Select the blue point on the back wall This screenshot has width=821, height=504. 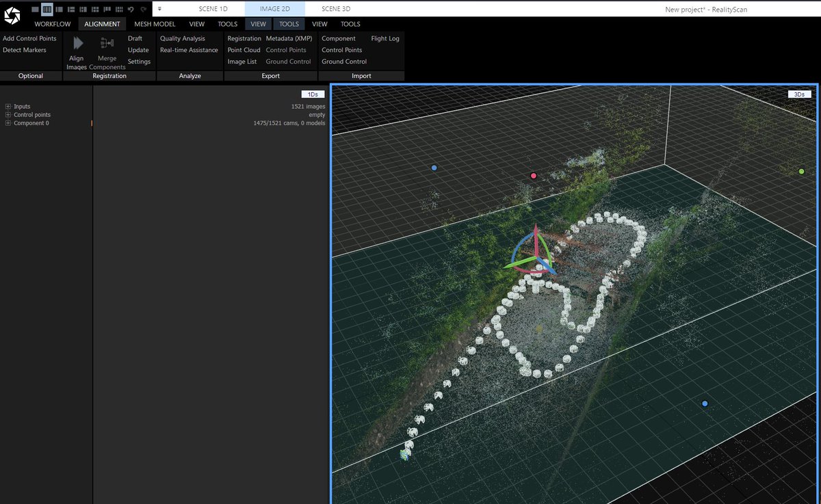[x=434, y=168]
